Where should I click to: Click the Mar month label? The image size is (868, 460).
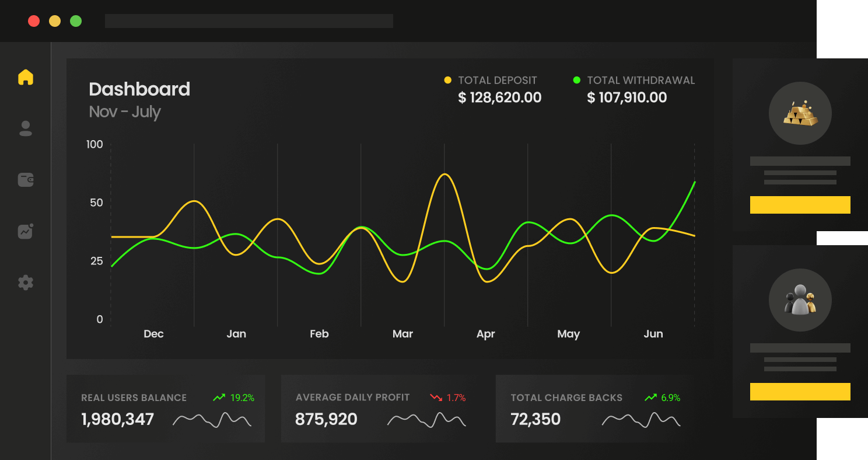coord(402,334)
